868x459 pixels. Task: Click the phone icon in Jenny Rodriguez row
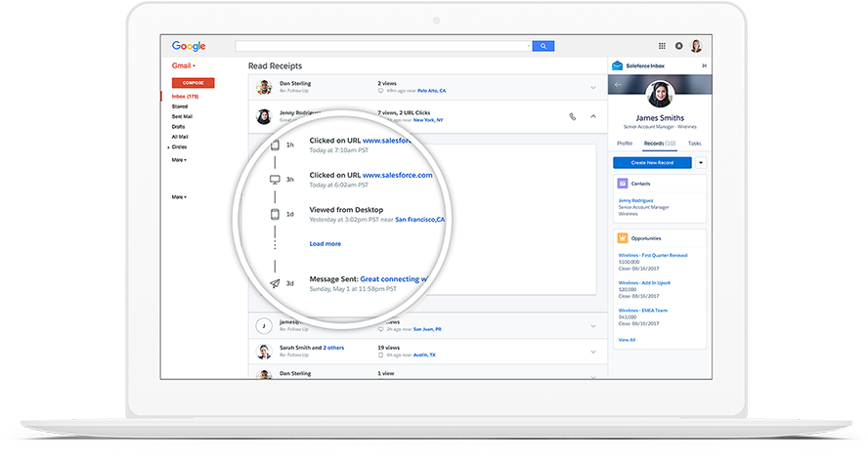point(573,116)
